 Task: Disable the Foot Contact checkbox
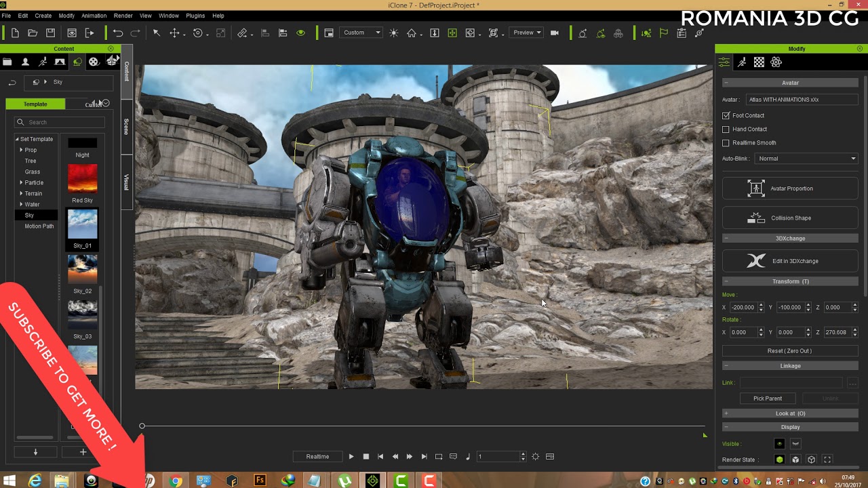(x=726, y=116)
